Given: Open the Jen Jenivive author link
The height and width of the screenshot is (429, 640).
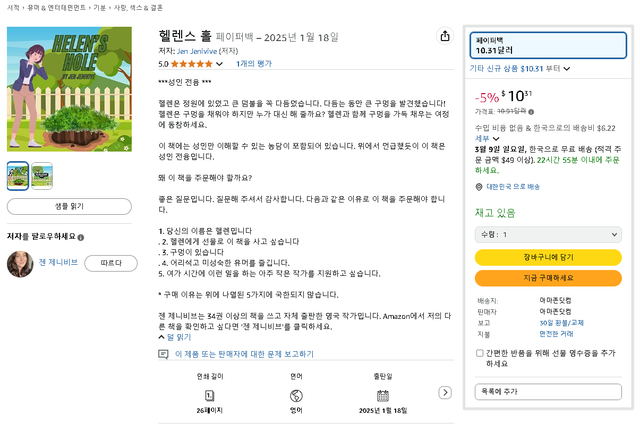Looking at the screenshot, I should click(x=197, y=51).
